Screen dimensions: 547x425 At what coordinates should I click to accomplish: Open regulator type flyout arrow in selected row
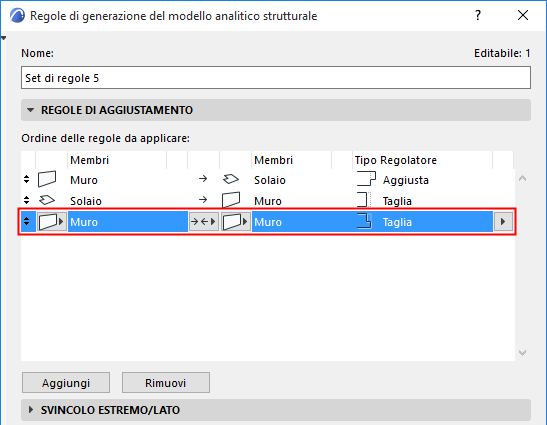click(x=503, y=222)
